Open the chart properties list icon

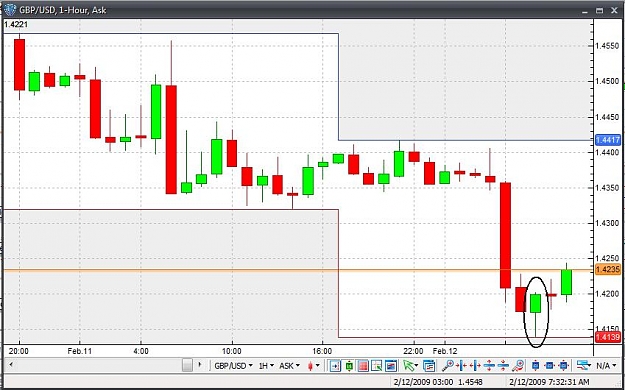[x=429, y=365]
